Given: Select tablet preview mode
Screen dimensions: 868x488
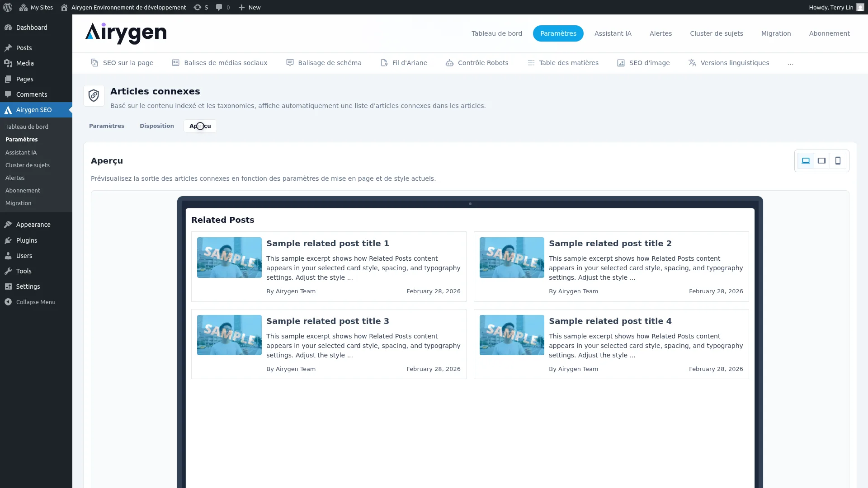Looking at the screenshot, I should click(x=822, y=161).
